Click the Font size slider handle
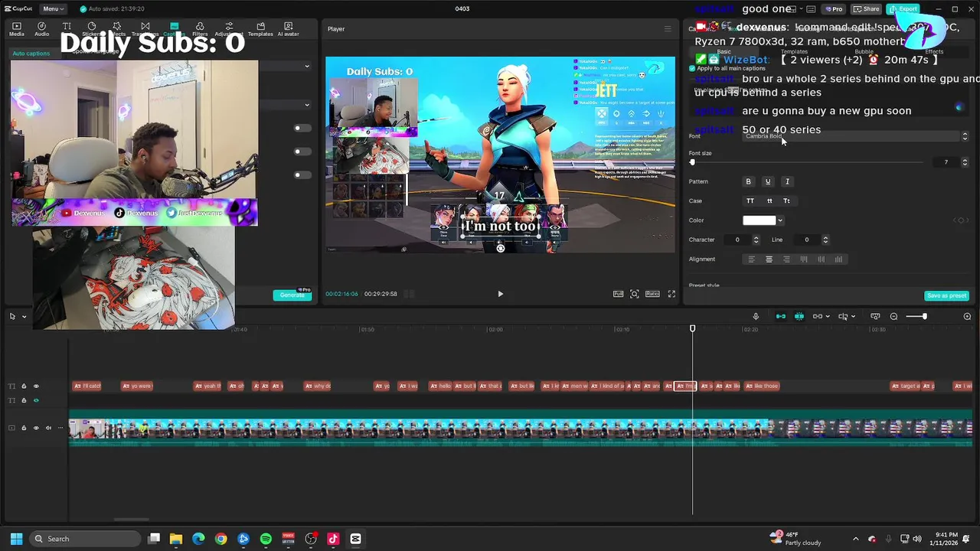980x551 pixels. point(692,162)
